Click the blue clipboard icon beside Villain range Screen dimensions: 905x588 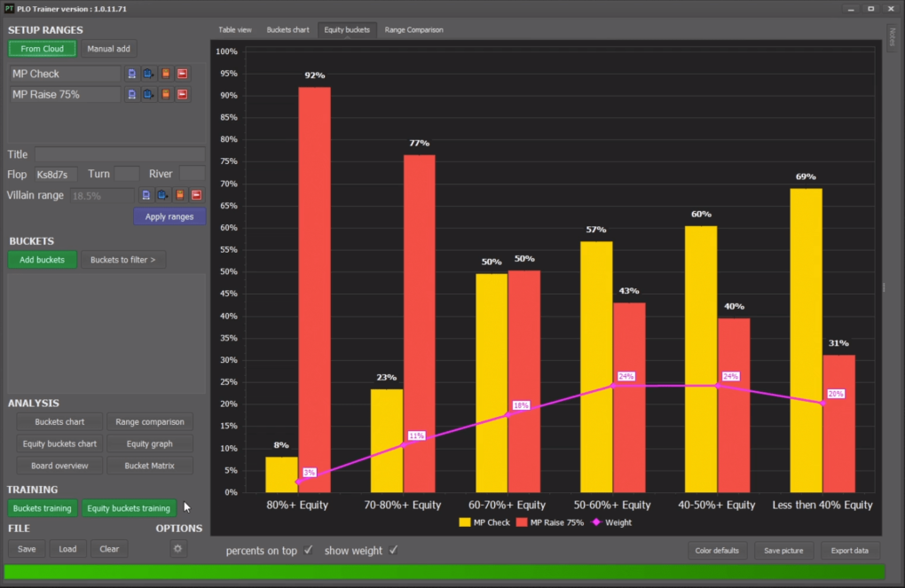162,195
